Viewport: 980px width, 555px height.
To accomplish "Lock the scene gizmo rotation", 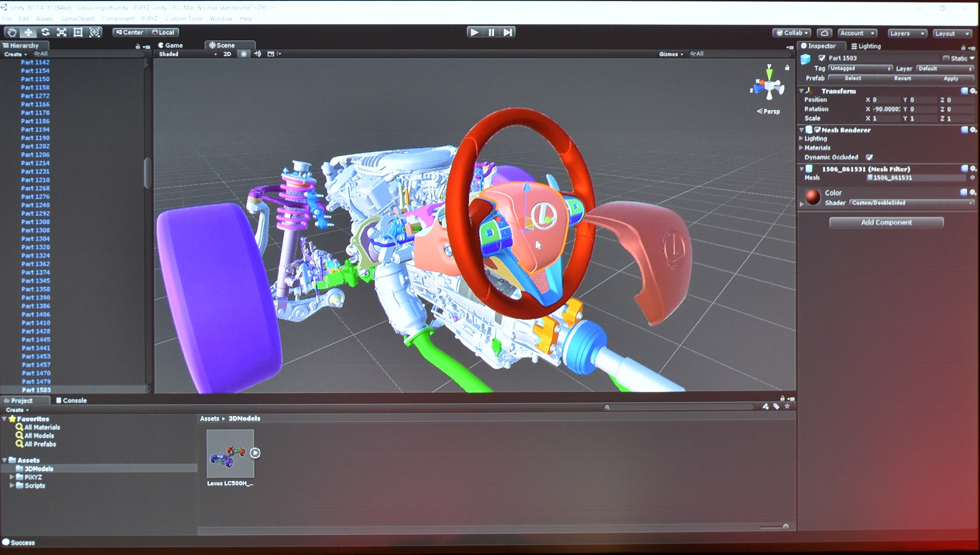I will point(787,67).
